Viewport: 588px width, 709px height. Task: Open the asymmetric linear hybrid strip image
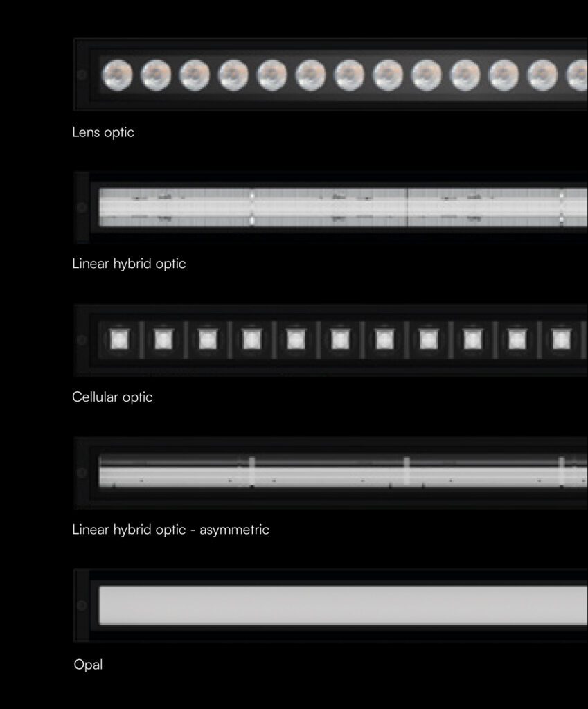pyautogui.click(x=343, y=472)
